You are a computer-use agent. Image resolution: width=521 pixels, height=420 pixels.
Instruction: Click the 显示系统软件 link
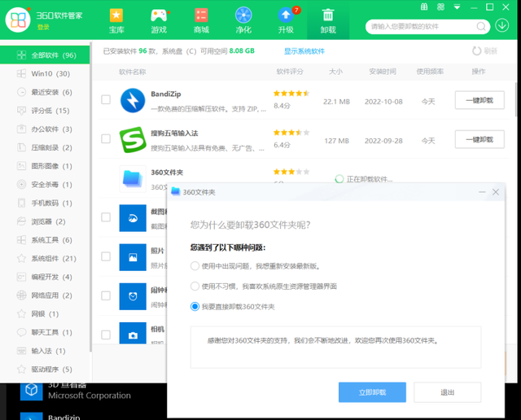pyautogui.click(x=304, y=51)
